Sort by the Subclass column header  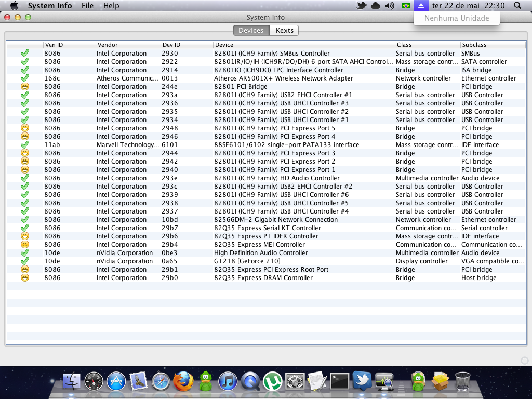coord(474,45)
